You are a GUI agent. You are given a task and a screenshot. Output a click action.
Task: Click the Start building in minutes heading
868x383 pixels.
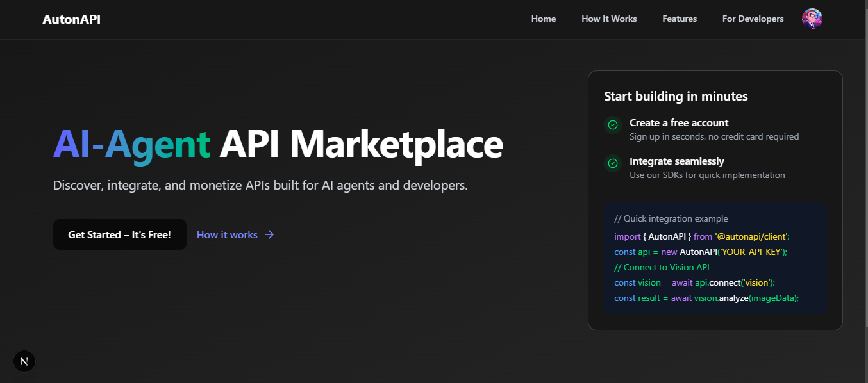(x=676, y=95)
